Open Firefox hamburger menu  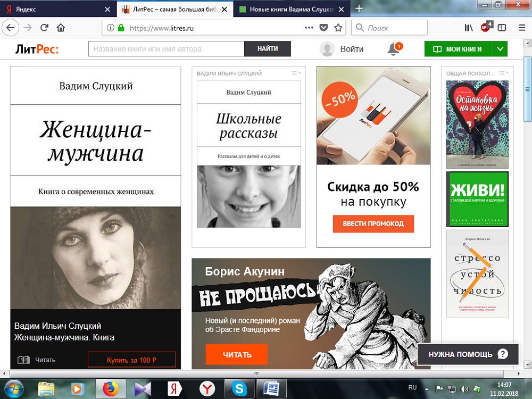[522, 28]
